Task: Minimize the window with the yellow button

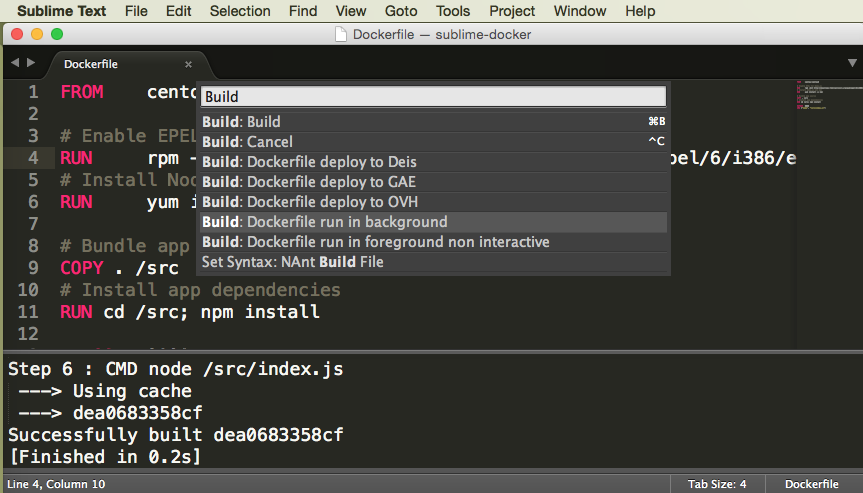Action: tap(37, 34)
